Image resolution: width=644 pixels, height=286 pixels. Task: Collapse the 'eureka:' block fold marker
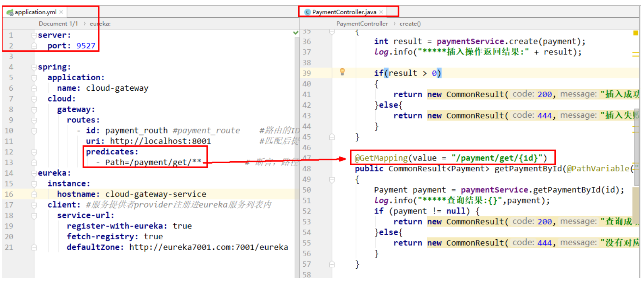point(34,173)
